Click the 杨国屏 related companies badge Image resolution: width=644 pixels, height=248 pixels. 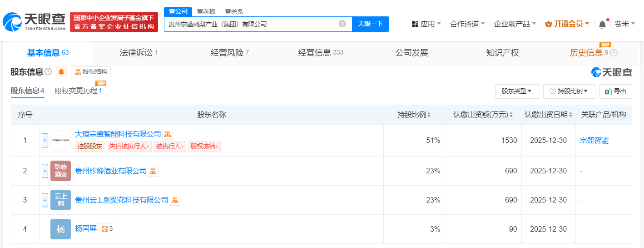coord(106,229)
